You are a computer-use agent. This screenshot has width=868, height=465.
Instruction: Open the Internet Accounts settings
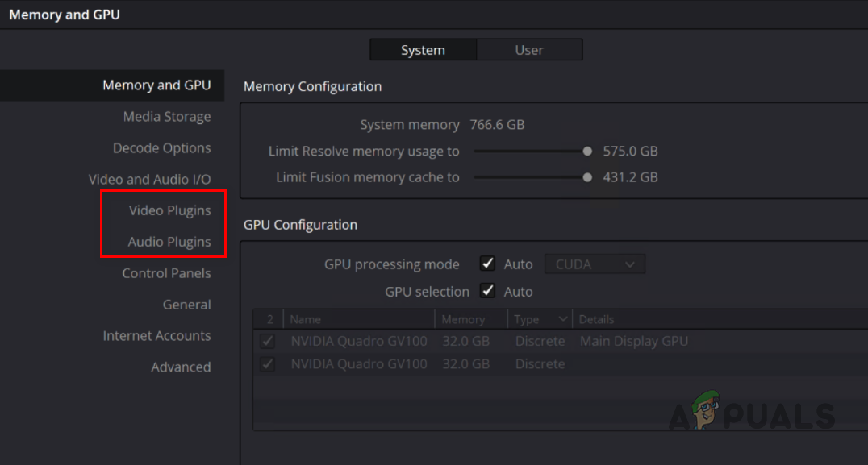tap(156, 335)
